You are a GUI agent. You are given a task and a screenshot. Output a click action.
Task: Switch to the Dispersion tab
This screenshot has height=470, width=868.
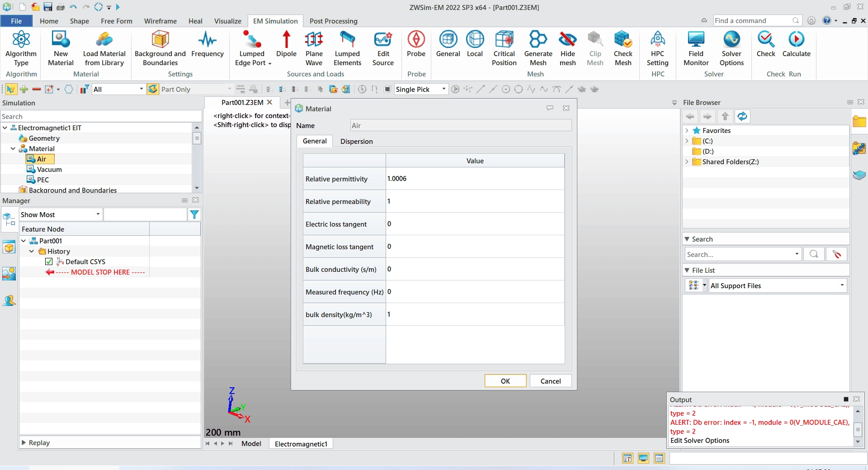pyautogui.click(x=356, y=141)
